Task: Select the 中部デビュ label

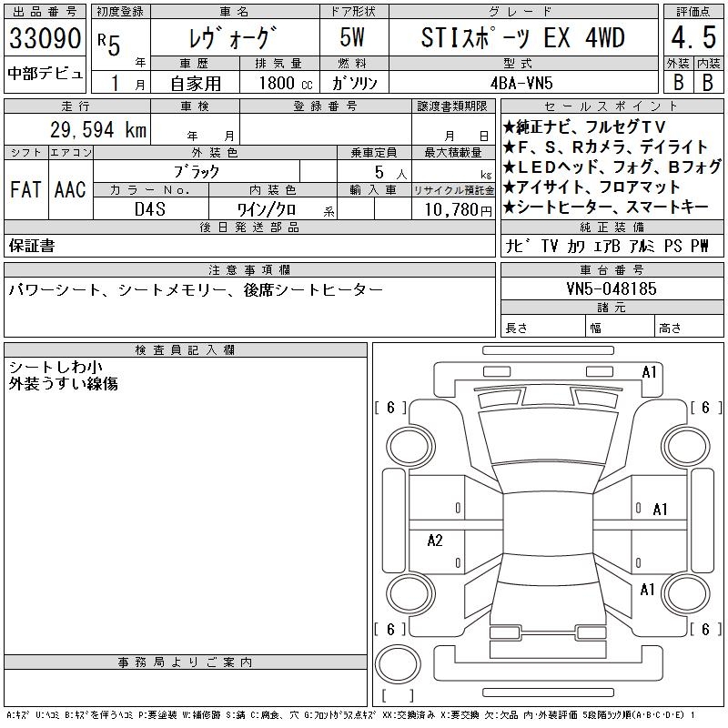Action: [x=45, y=74]
